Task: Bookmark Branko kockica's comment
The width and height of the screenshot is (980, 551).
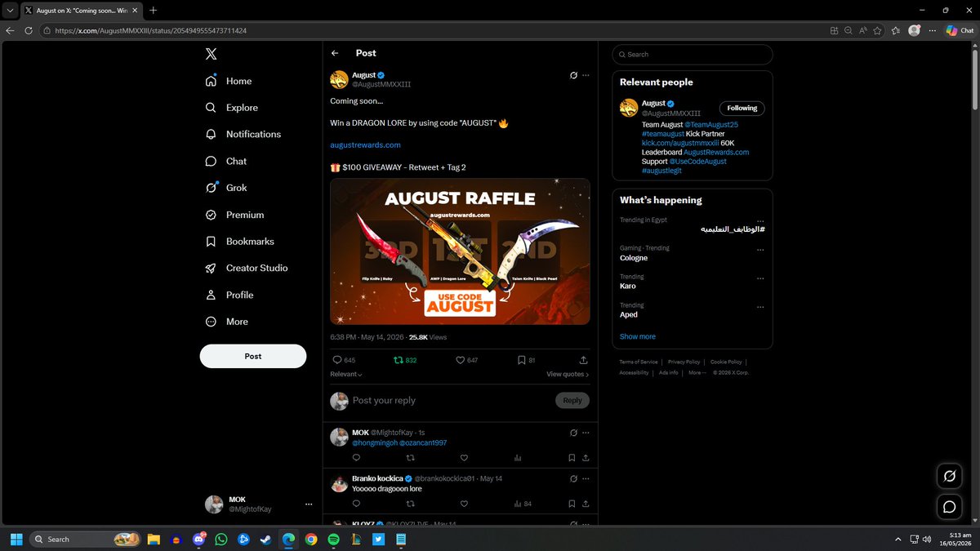Action: (572, 504)
